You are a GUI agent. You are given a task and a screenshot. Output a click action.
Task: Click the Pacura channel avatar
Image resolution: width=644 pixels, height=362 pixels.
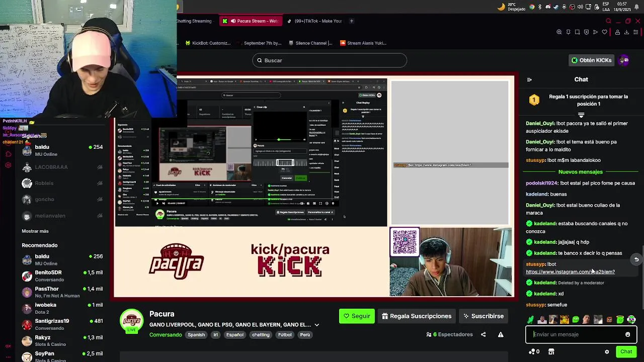132,321
